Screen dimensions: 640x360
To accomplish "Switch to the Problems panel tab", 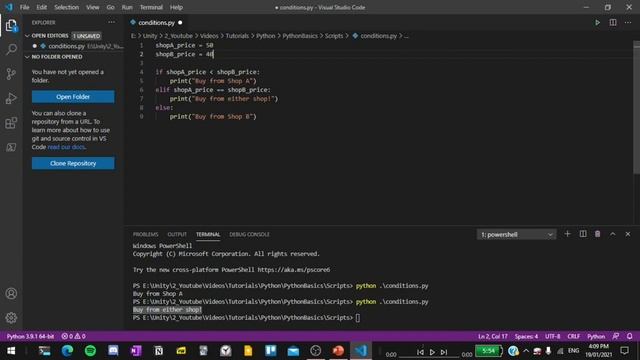I will pyautogui.click(x=145, y=234).
